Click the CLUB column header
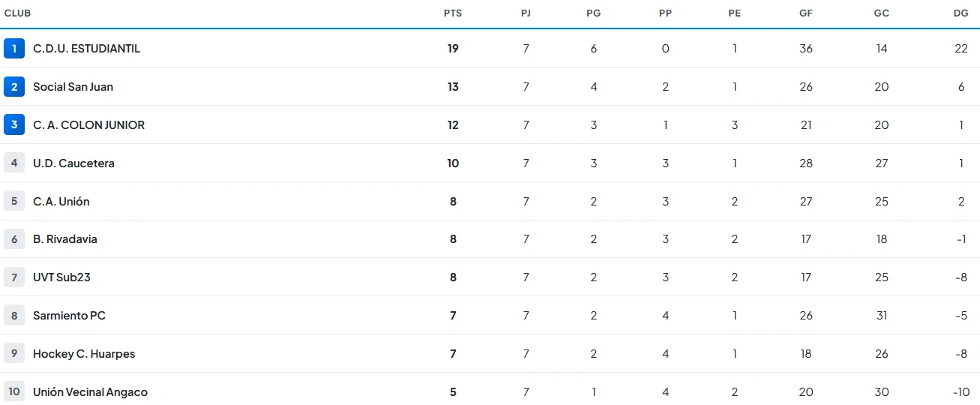The width and height of the screenshot is (980, 405). [x=18, y=13]
